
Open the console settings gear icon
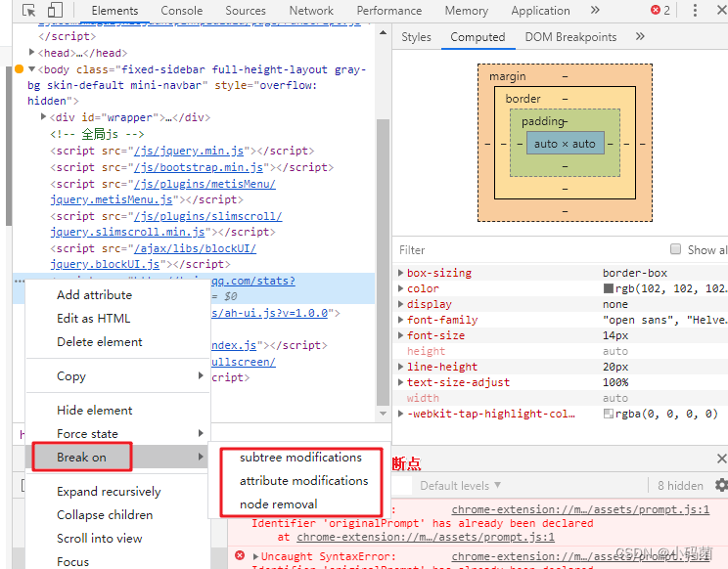tap(721, 485)
